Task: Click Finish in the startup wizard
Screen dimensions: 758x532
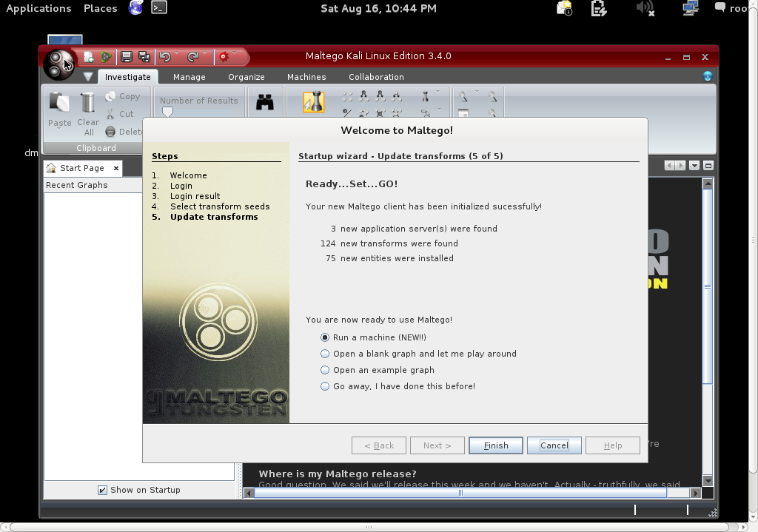Action: 495,445
